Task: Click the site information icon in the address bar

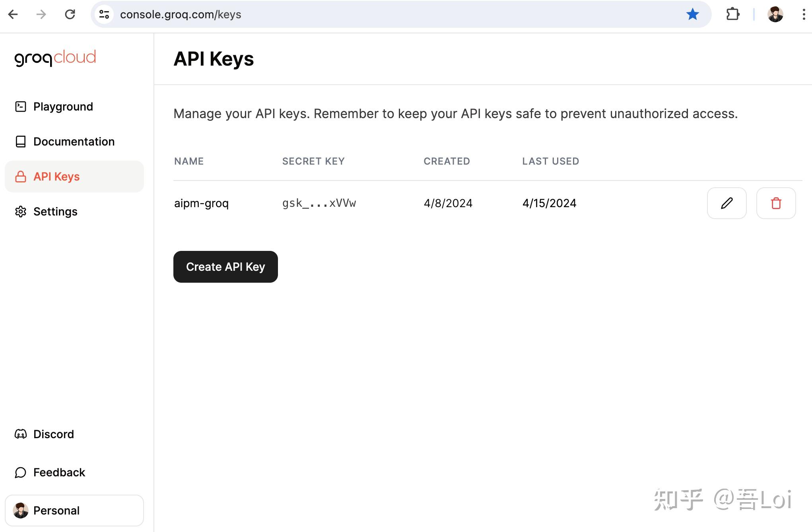Action: 104,15
